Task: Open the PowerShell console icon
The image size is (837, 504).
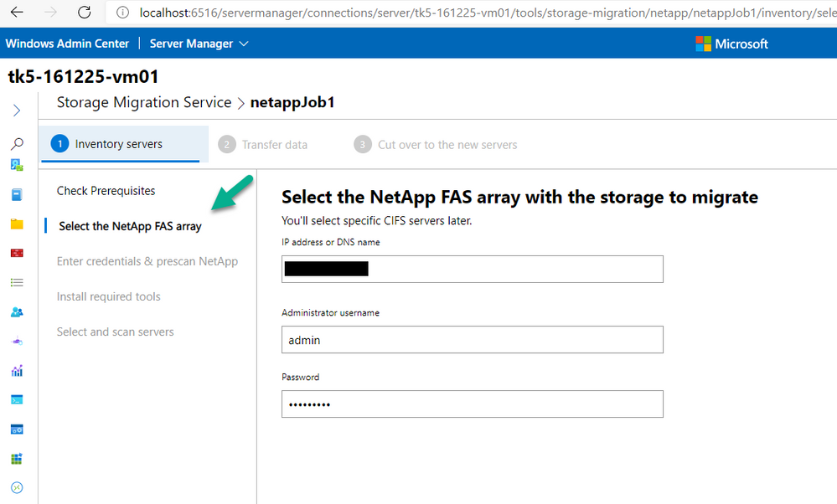Action: (17, 399)
